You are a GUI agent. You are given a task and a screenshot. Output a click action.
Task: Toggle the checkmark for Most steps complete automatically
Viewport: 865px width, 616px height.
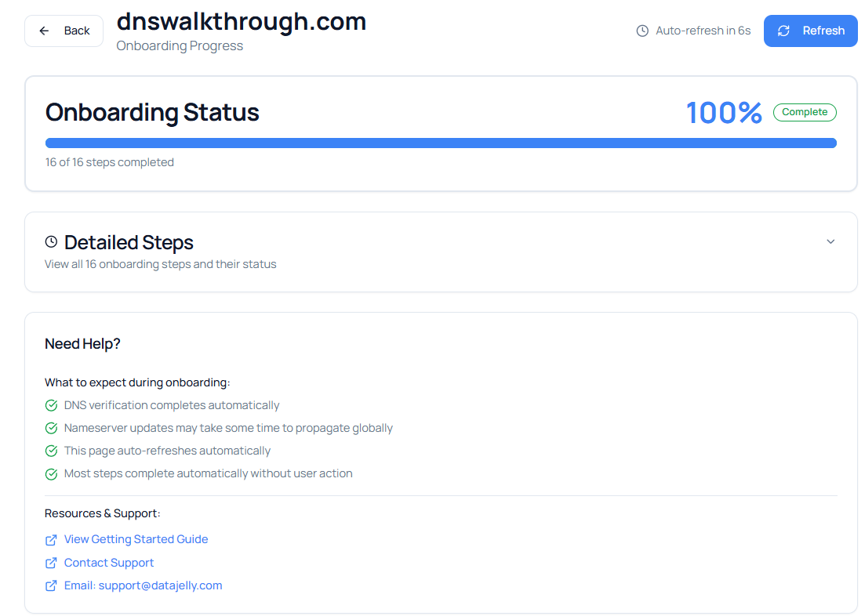click(x=51, y=473)
